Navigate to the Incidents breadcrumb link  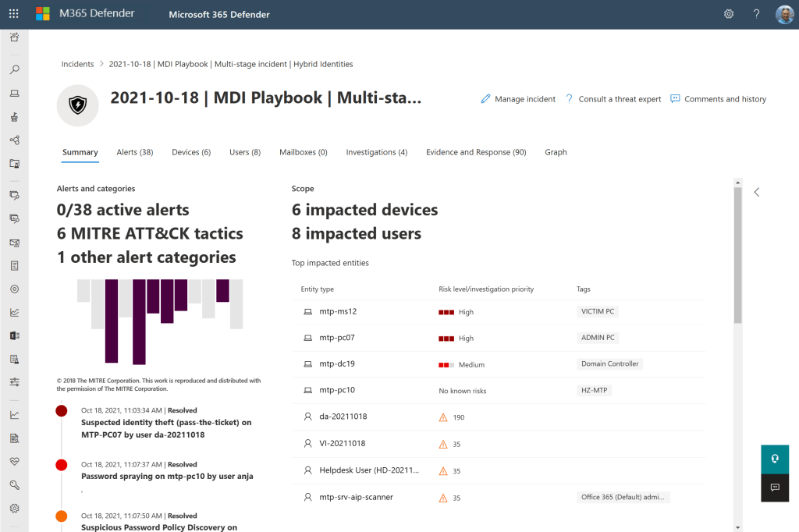77,64
